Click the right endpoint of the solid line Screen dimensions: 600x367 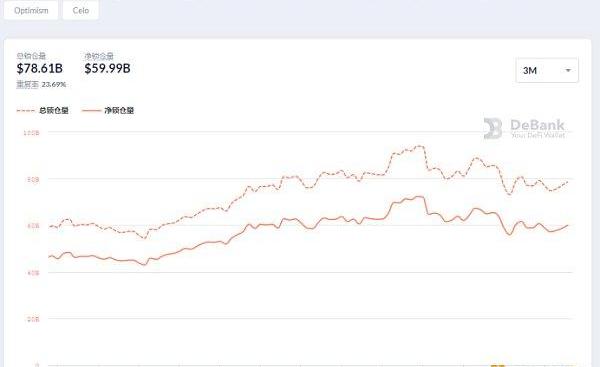567,226
